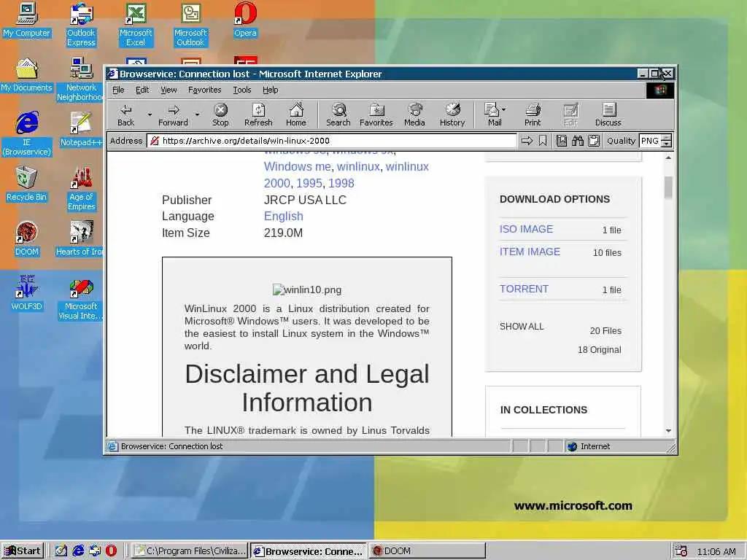
Task: Select the DOOM desktop shortcut
Action: click(x=27, y=239)
